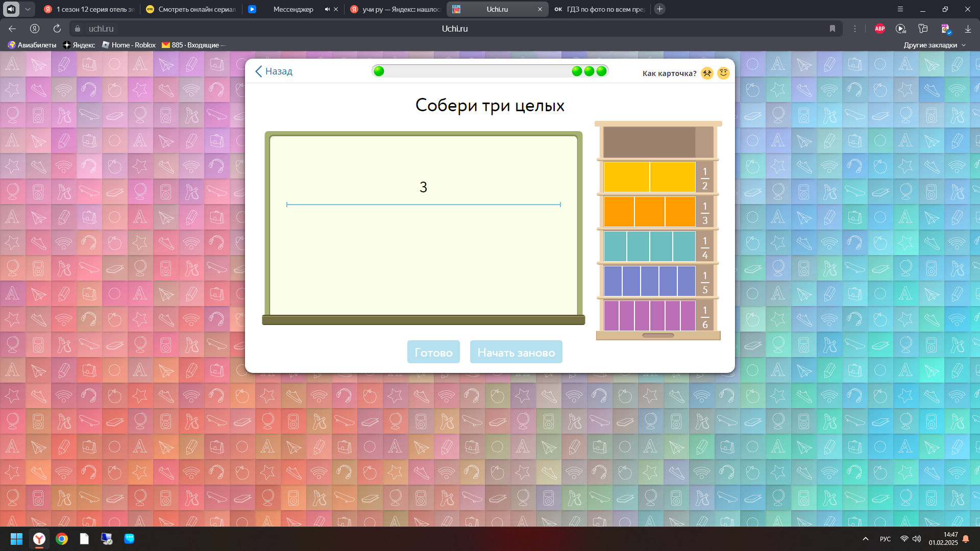This screenshot has height=551, width=980.
Task: Open a new browser tab
Action: click(x=659, y=9)
